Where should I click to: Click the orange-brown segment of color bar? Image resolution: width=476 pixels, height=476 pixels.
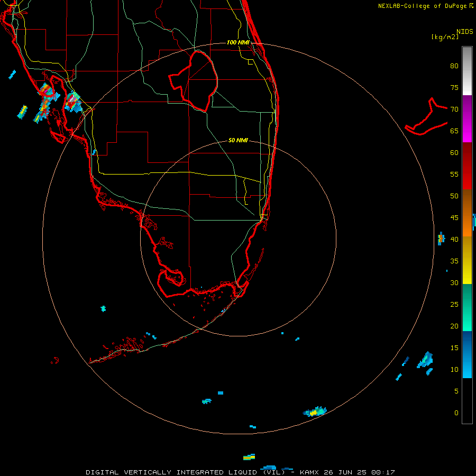coord(467,213)
